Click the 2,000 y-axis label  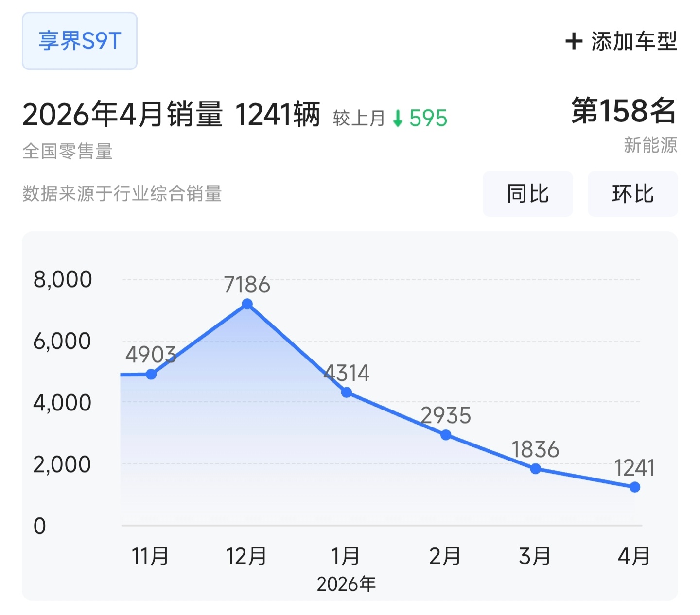click(x=62, y=464)
